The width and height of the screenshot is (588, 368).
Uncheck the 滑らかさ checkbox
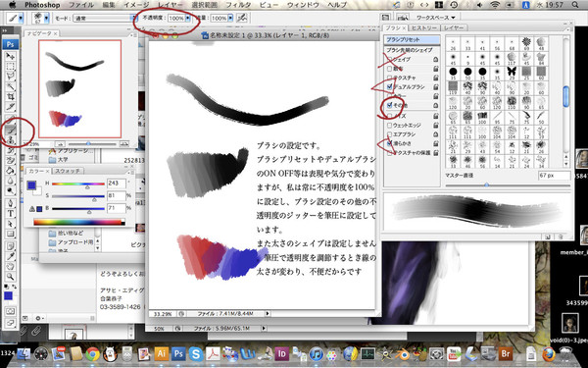(389, 143)
